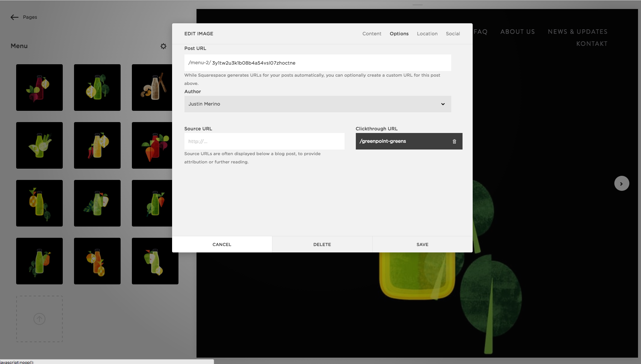
Task: Select the nut milk with cinnamon thumbnail
Action: point(152,88)
